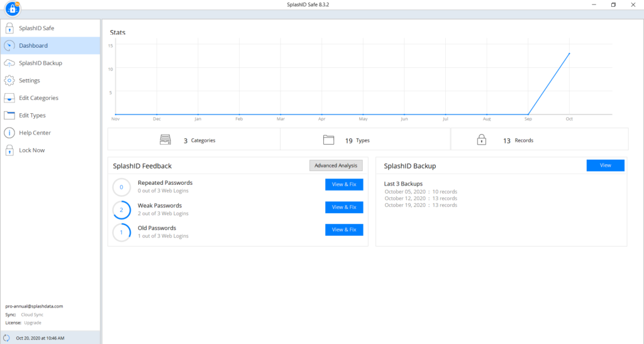The width and height of the screenshot is (644, 344).
Task: Click the Help Center info icon
Action: tap(9, 133)
